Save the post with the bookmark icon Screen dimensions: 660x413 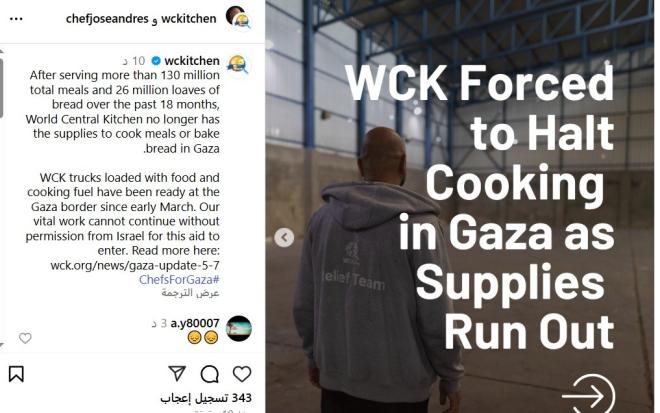(x=16, y=374)
